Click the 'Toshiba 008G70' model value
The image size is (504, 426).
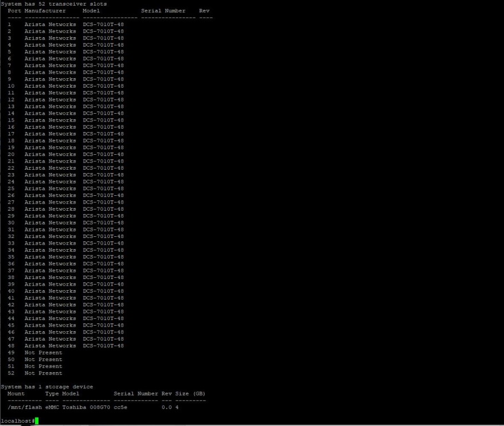pos(86,407)
